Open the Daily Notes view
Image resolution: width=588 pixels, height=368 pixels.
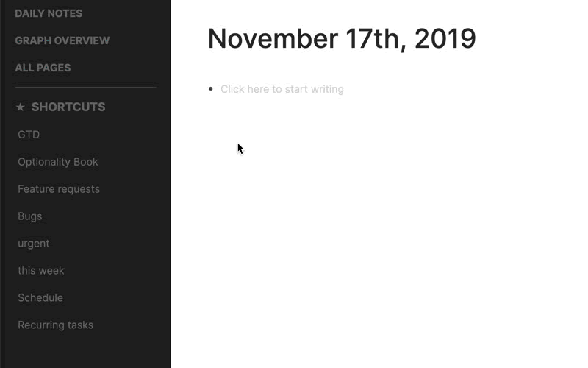49,13
